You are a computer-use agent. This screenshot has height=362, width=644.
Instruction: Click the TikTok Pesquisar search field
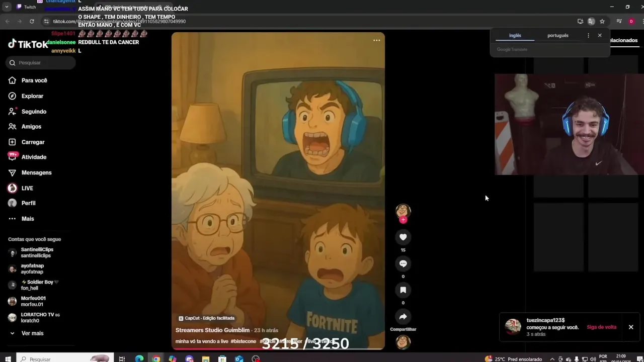(x=41, y=63)
